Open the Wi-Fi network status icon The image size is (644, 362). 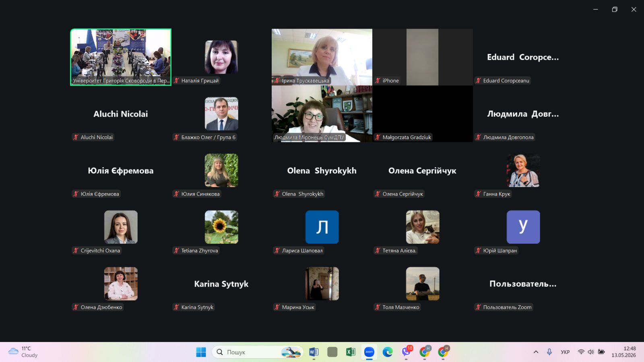pos(581,352)
